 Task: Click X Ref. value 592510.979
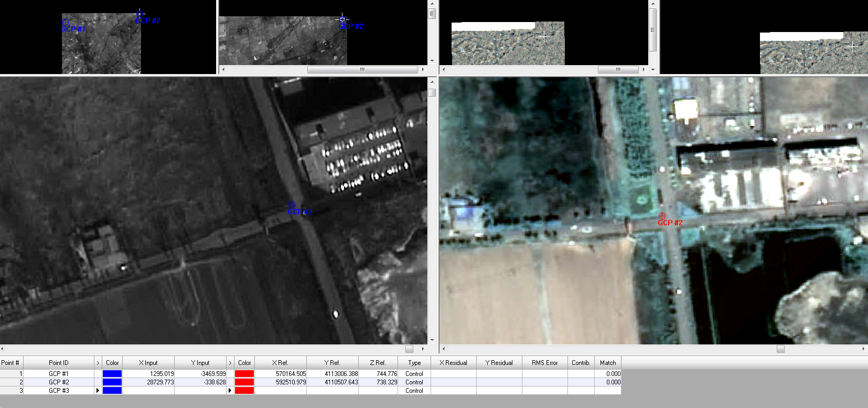[x=281, y=382]
